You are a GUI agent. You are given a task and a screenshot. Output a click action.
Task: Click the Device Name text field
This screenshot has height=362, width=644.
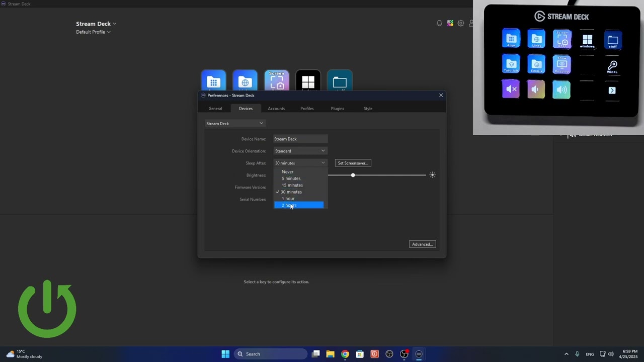(x=300, y=139)
